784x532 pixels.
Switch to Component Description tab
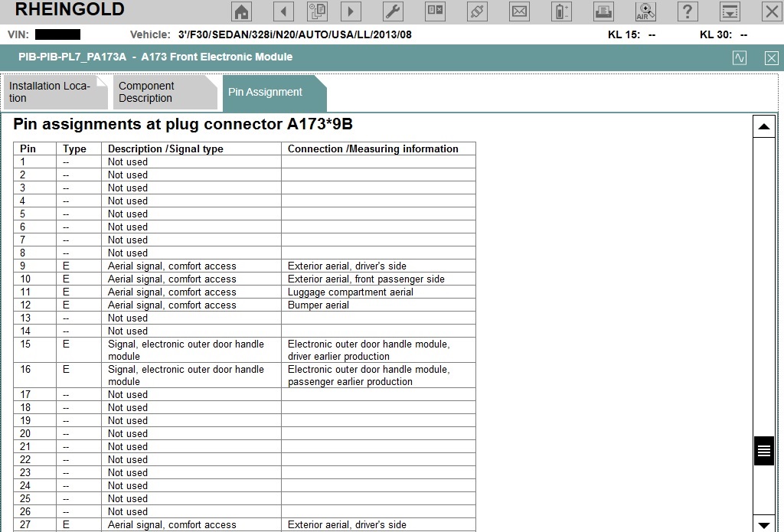click(165, 92)
